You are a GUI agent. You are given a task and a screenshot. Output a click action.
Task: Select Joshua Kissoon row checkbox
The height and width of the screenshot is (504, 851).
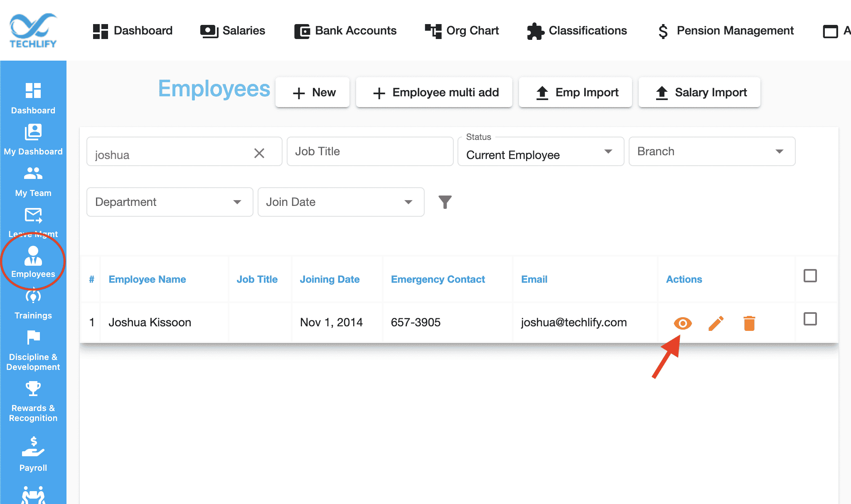coord(810,319)
